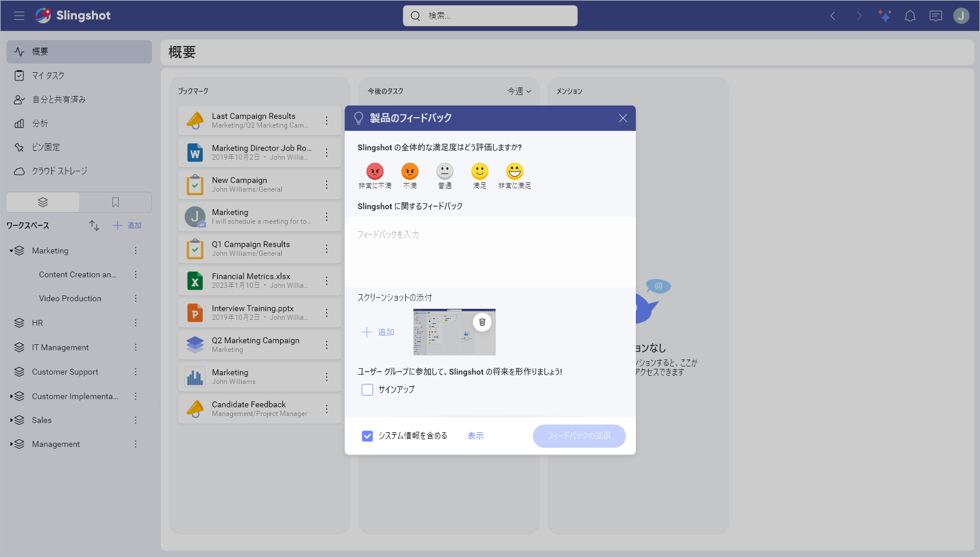Rate 非常に満足 with grinning face
The height and width of the screenshot is (557, 980).
(515, 171)
